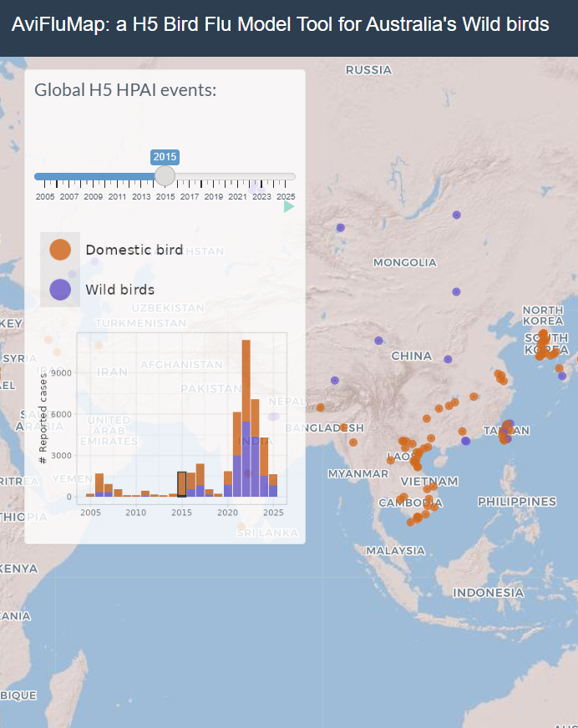Click the orange Domestic bird legend circle
Viewport: 578px width, 728px height.
click(x=60, y=250)
